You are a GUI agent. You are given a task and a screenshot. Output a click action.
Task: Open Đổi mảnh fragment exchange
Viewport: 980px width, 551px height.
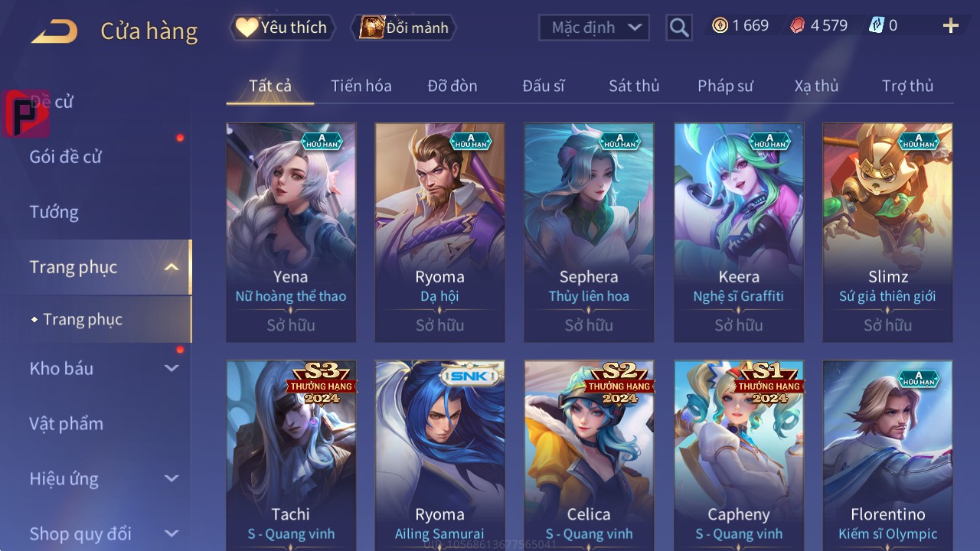(403, 28)
